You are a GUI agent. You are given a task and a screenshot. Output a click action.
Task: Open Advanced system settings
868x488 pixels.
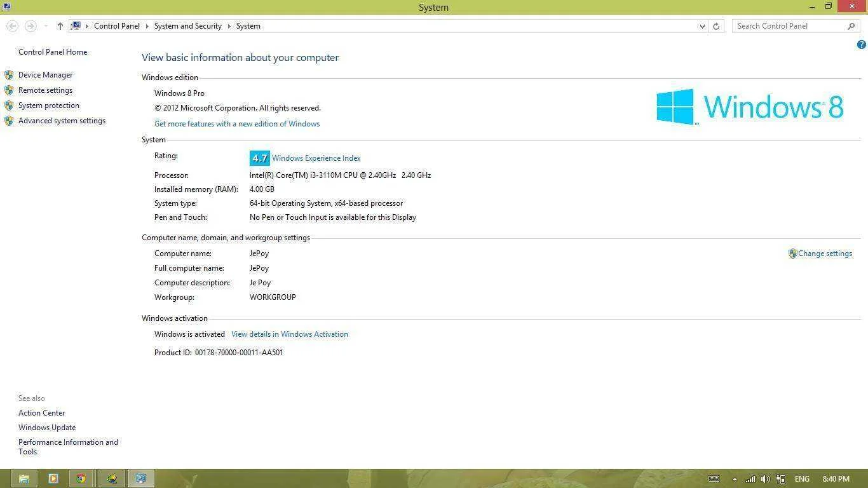(62, 121)
